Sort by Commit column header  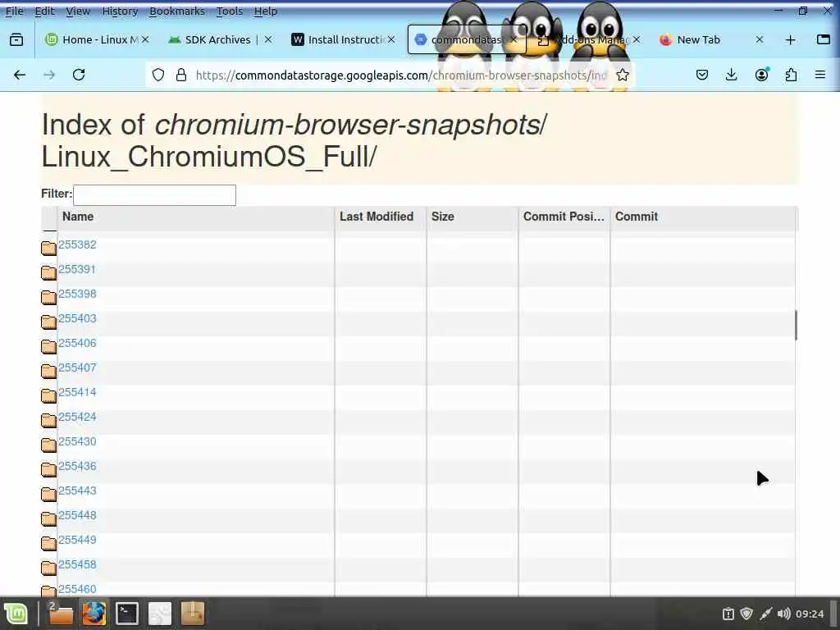703,217
